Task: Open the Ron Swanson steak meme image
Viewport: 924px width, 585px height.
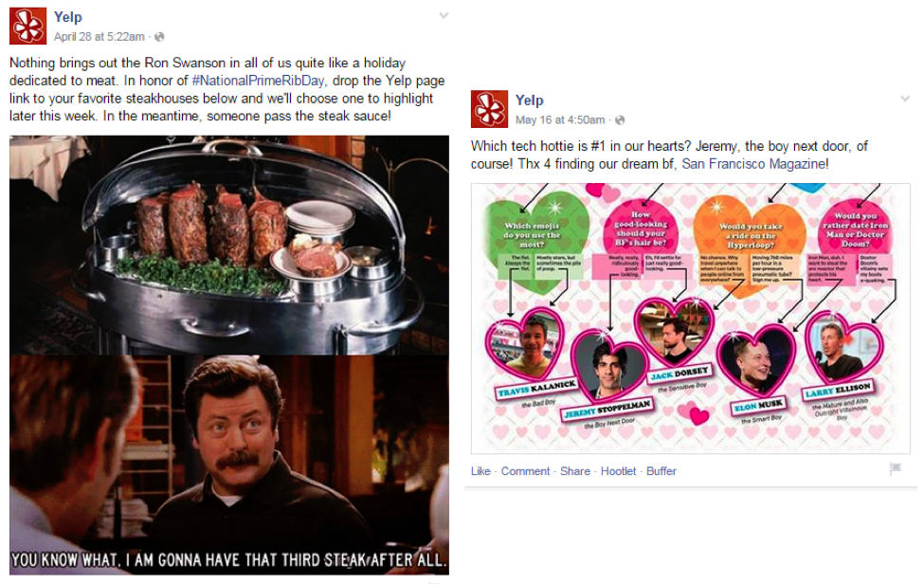Action: point(229,355)
